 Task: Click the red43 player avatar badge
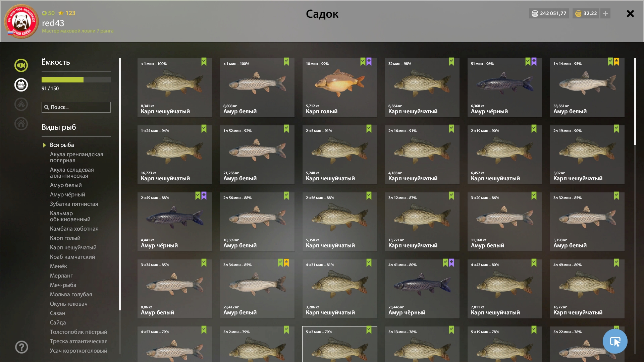click(x=21, y=21)
